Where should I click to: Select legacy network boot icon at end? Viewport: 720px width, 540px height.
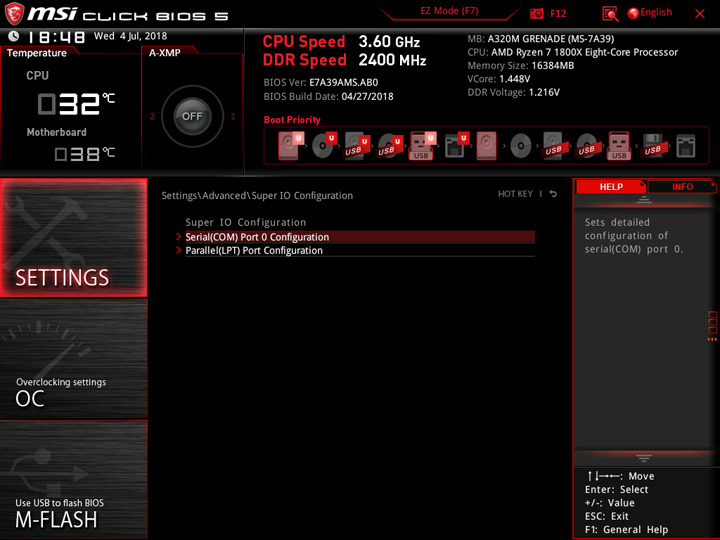[686, 146]
